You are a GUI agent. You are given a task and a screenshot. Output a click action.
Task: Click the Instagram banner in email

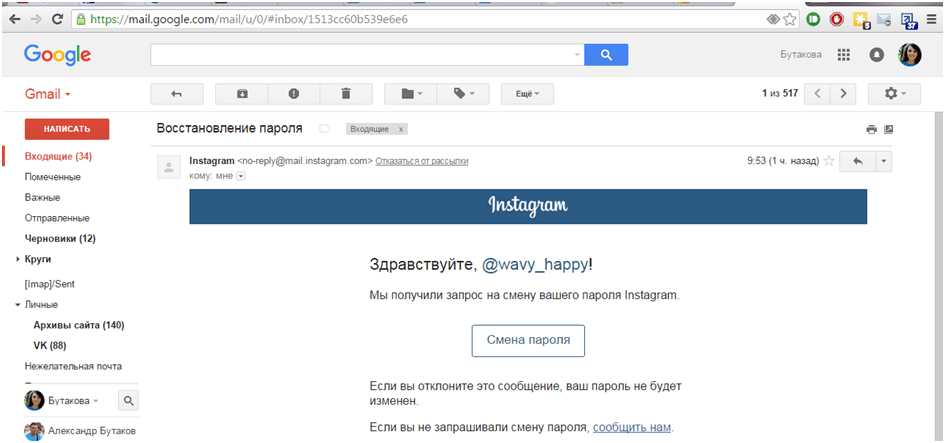(x=528, y=206)
